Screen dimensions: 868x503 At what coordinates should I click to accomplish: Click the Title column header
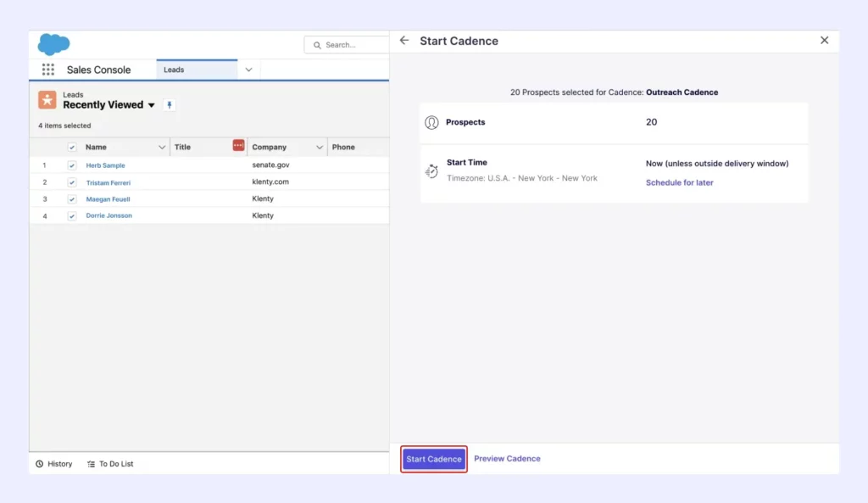182,148
